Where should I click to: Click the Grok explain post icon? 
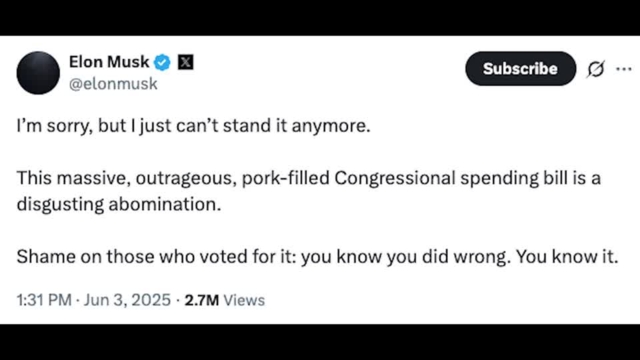coord(596,69)
